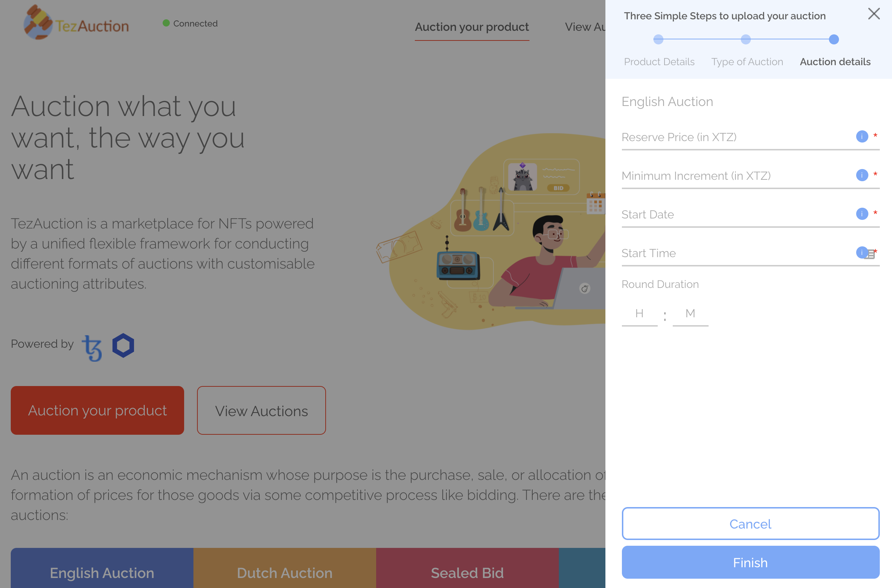Open the Auction your product nav tab
892x588 pixels.
(471, 27)
